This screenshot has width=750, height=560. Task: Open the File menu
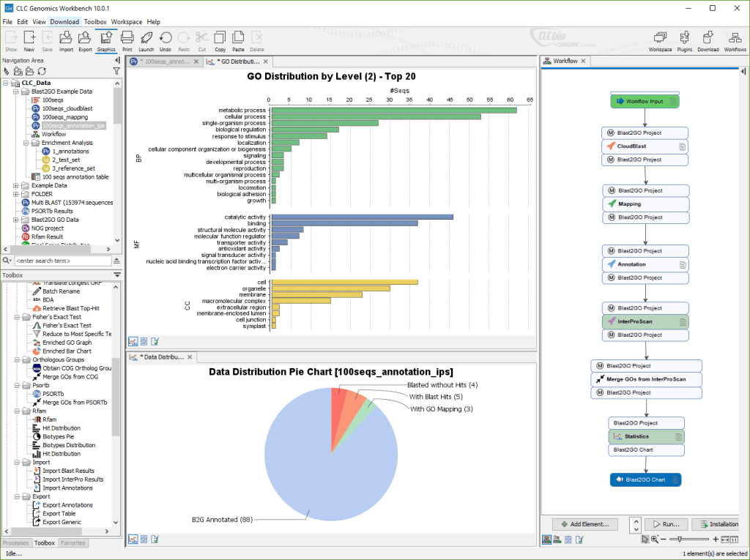click(7, 21)
